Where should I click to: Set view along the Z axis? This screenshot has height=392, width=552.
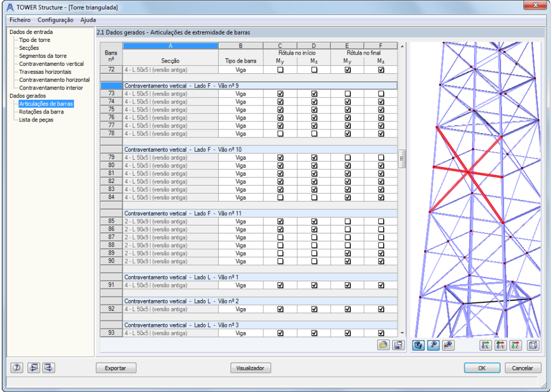pyautogui.click(x=515, y=345)
